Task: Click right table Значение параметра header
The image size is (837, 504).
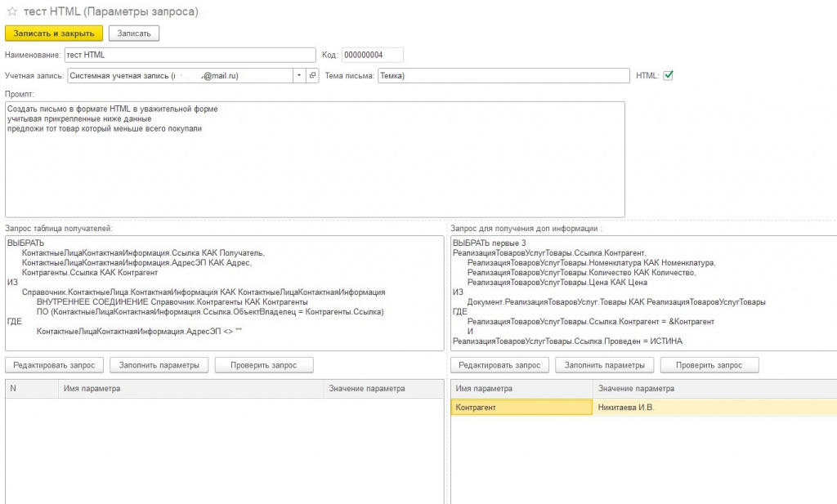Action: 714,389
